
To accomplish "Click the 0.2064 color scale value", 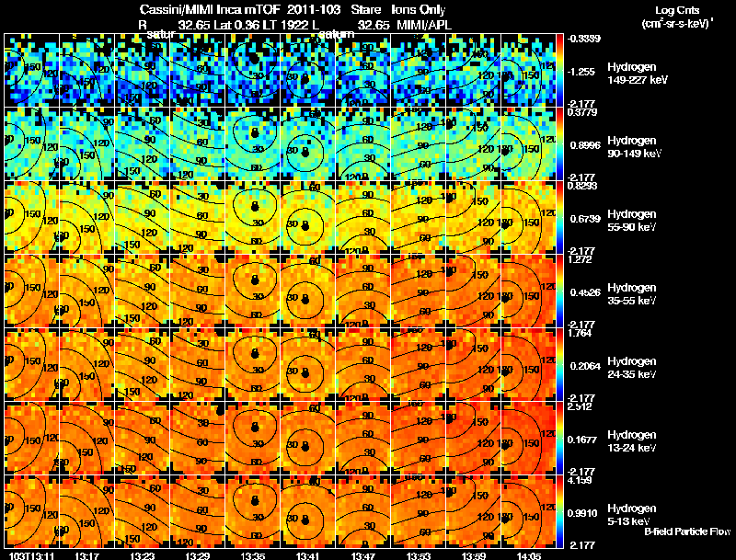I will point(585,366).
